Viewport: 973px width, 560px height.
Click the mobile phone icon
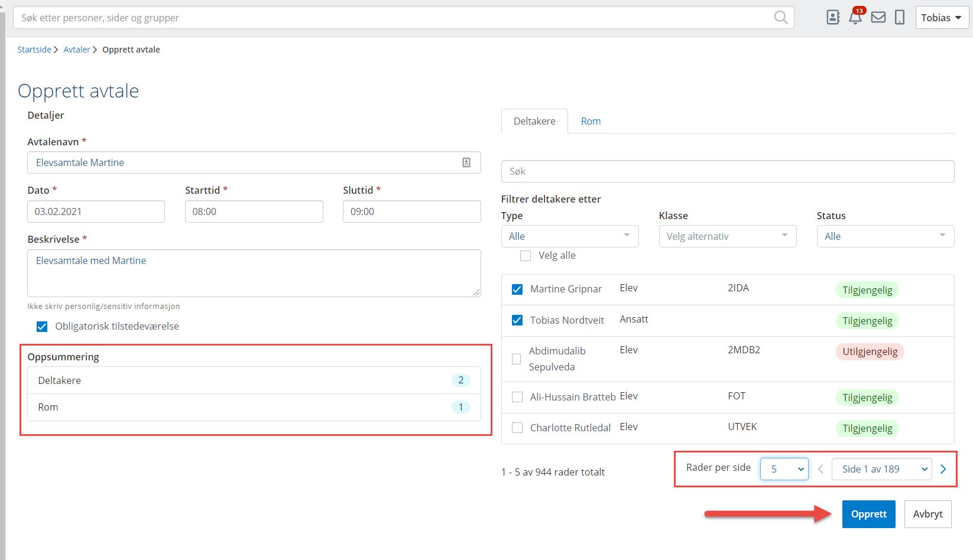pos(900,18)
